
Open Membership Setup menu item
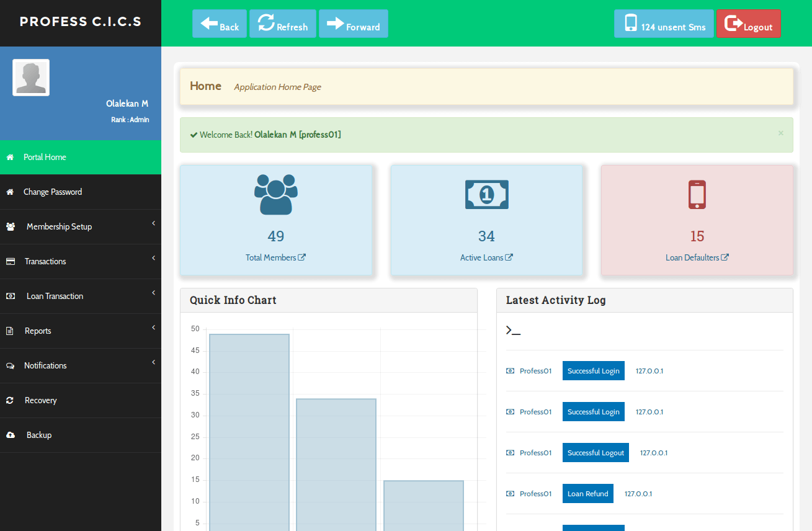pyautogui.click(x=81, y=226)
